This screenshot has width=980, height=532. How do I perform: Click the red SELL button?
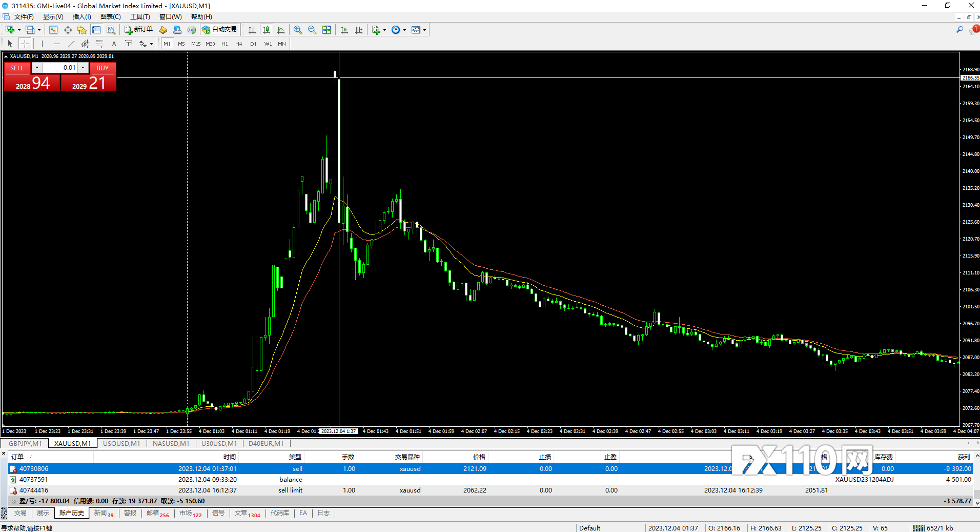click(x=17, y=68)
